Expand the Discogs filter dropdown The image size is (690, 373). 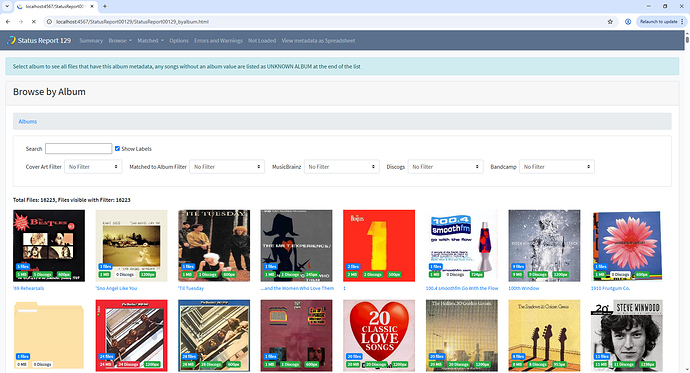445,167
